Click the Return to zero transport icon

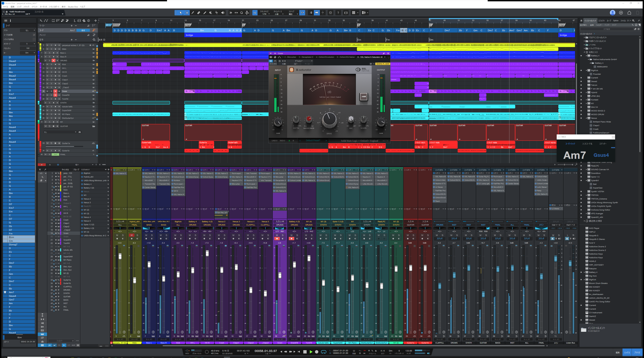298,352
